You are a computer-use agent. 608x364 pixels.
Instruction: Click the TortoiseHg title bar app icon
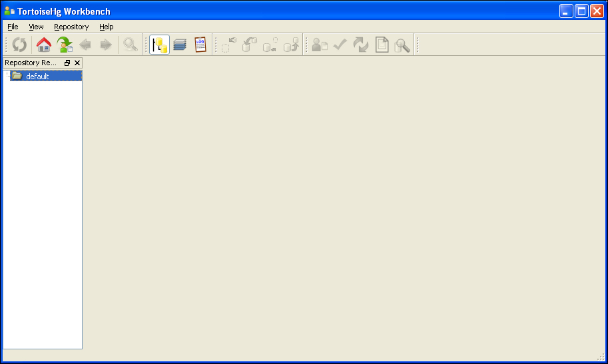[x=9, y=11]
